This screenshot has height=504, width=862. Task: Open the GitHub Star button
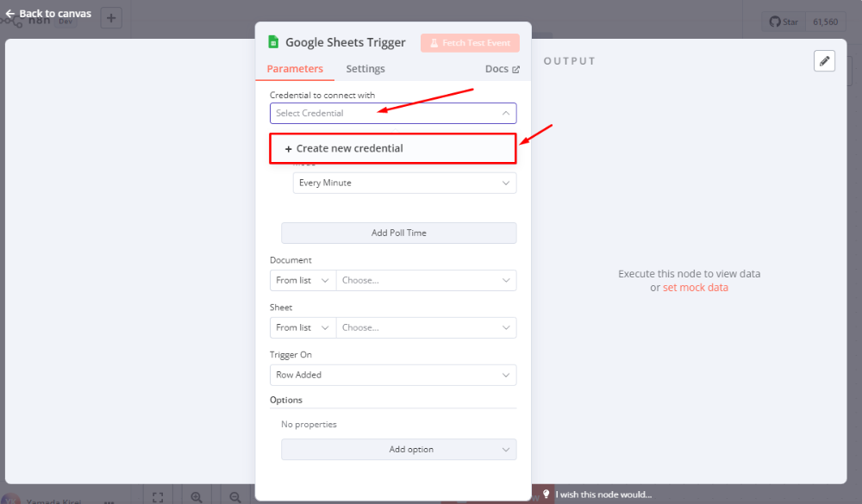point(784,22)
